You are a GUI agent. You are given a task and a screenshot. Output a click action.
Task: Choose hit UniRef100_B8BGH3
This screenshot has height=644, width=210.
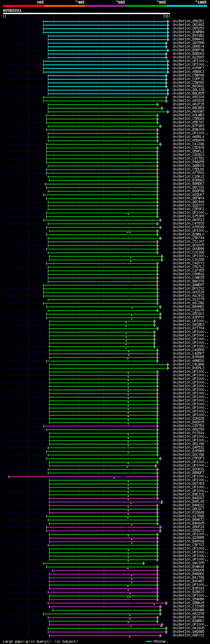pyautogui.click(x=188, y=54)
